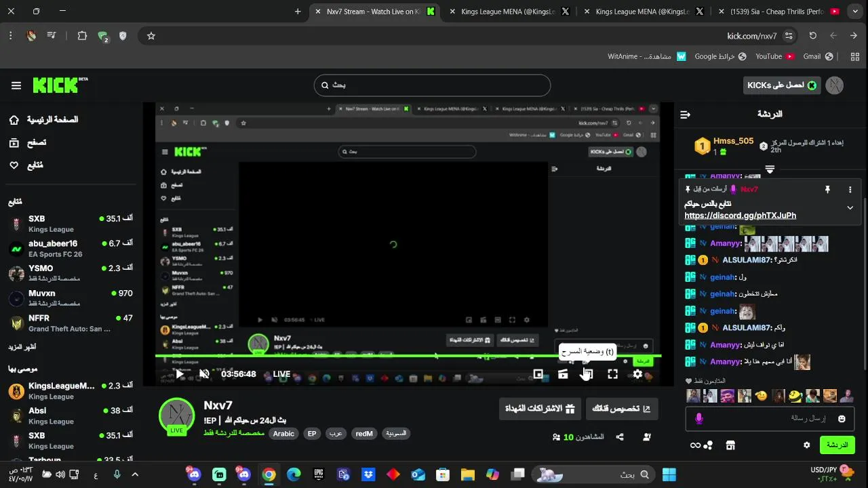The width and height of the screenshot is (868, 488).
Task: Collapse the chat panel with arrow icon
Action: (x=685, y=115)
